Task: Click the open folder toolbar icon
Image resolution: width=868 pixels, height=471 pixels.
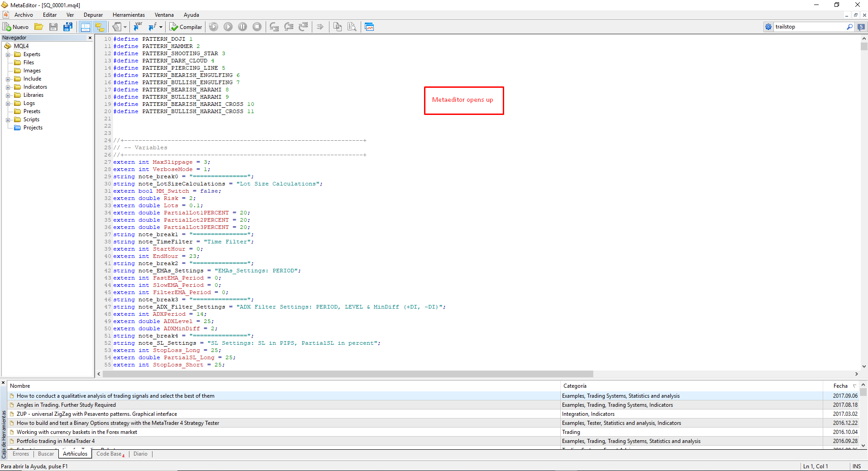Action: click(39, 27)
